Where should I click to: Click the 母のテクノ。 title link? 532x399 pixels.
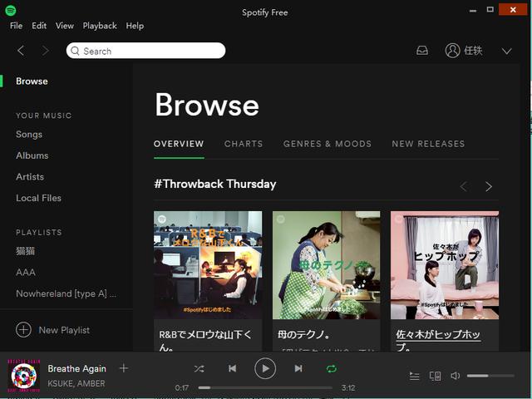point(304,335)
